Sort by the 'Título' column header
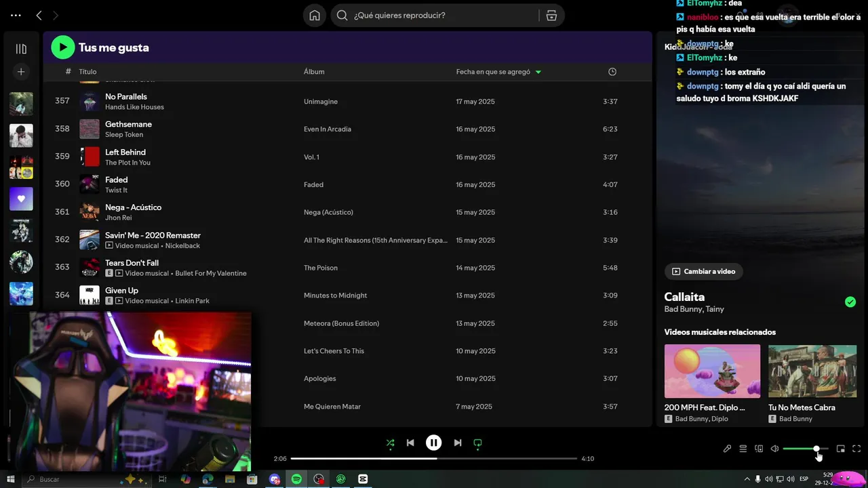Image resolution: width=868 pixels, height=488 pixels. coord(87,71)
